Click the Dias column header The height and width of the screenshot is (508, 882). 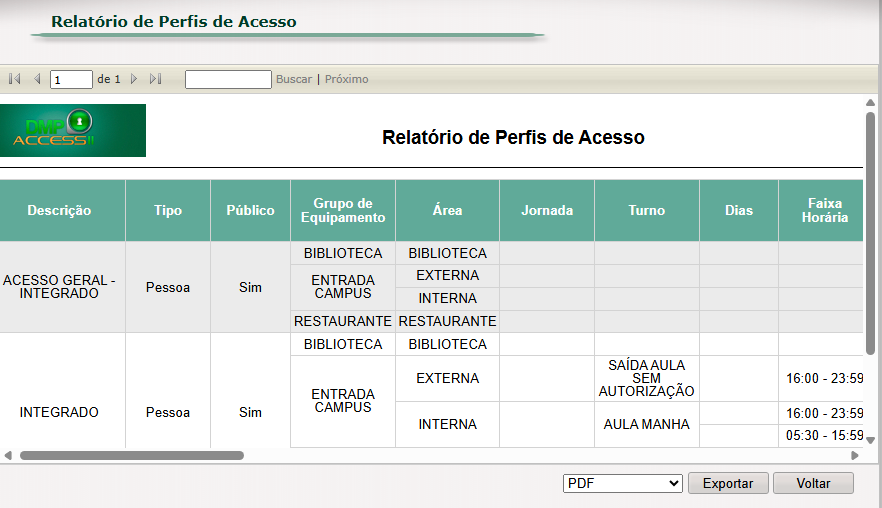tap(739, 210)
